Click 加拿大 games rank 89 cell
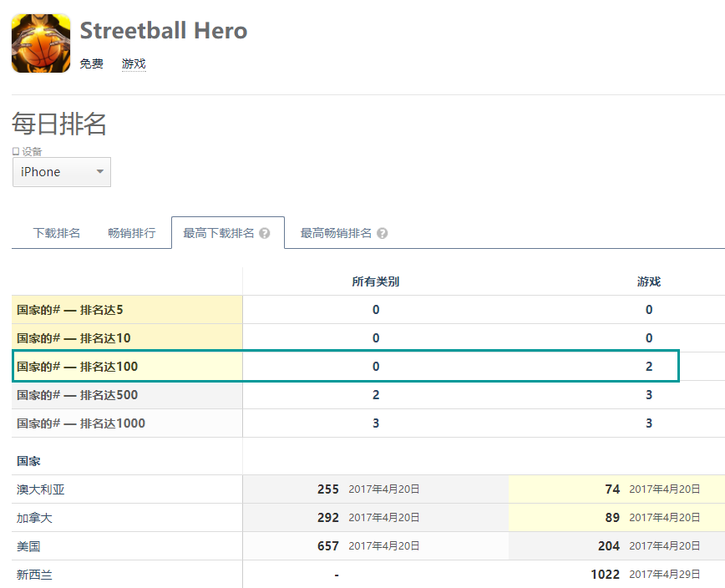The image size is (725, 588). (x=616, y=517)
